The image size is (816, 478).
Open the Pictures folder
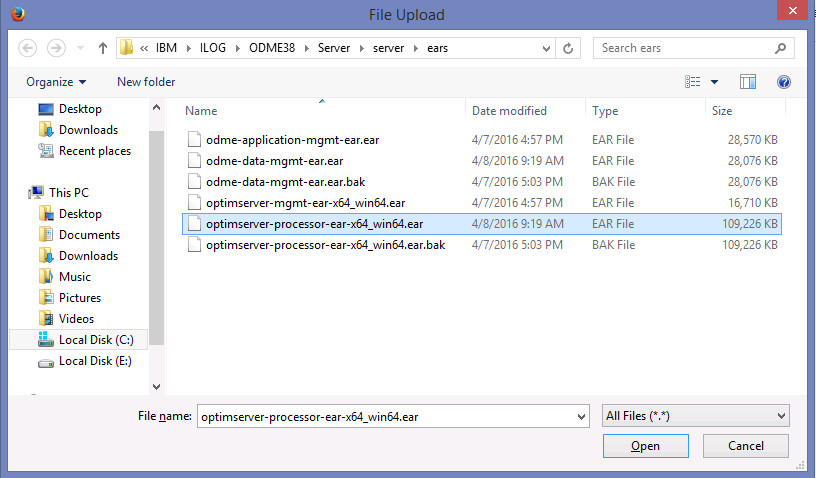[80, 298]
